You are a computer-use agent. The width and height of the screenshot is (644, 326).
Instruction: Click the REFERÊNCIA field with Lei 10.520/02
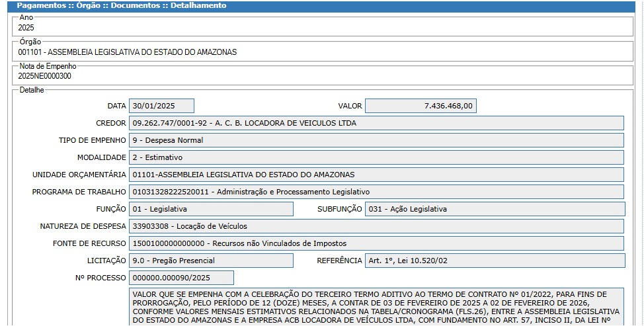495,261
